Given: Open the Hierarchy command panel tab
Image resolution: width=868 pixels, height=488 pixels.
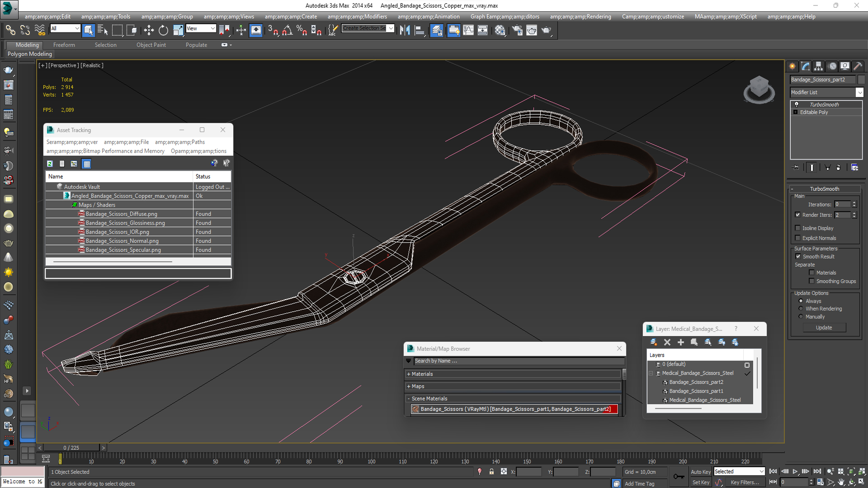Looking at the screenshot, I should pyautogui.click(x=819, y=66).
